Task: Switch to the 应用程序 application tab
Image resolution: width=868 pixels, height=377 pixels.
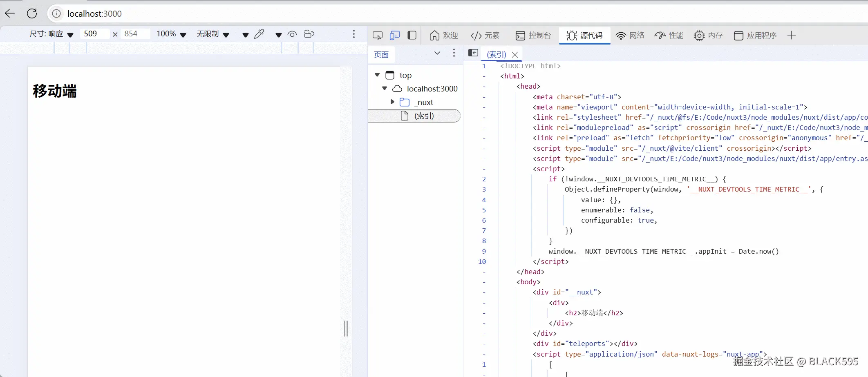Action: (x=755, y=36)
